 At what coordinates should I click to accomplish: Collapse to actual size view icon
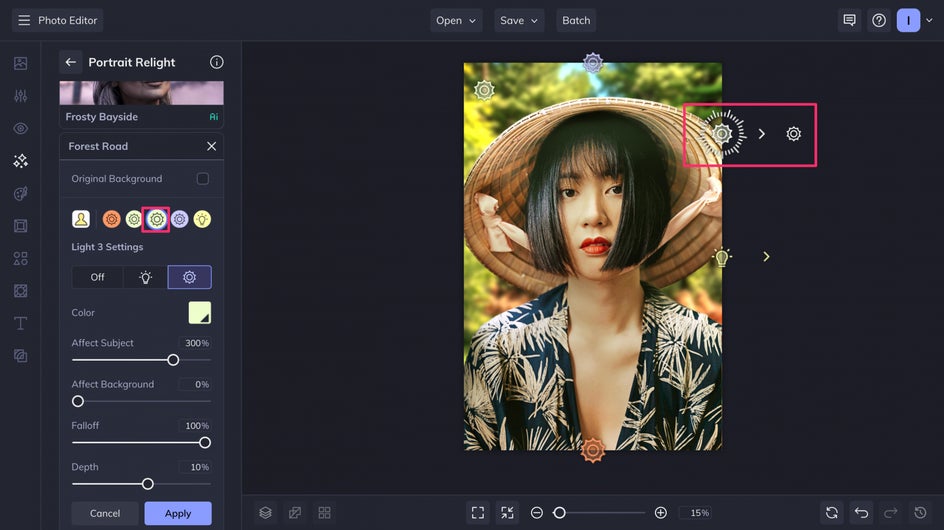tap(508, 513)
